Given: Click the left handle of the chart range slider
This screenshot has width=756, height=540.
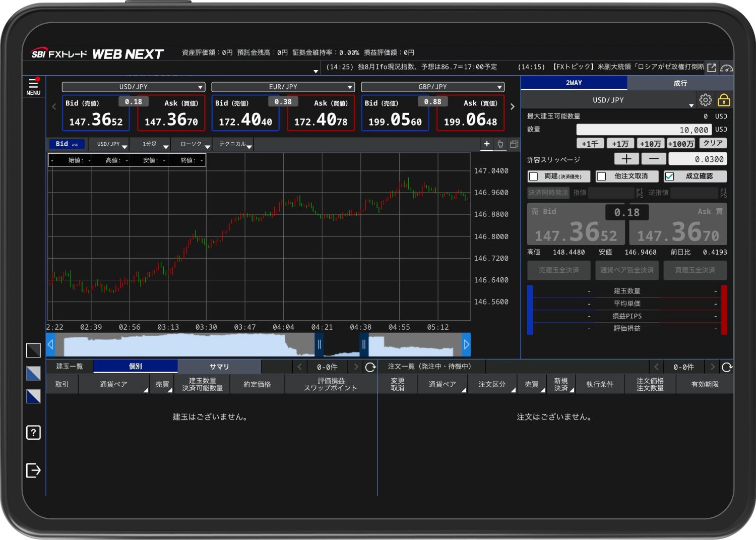Looking at the screenshot, I should [x=319, y=345].
